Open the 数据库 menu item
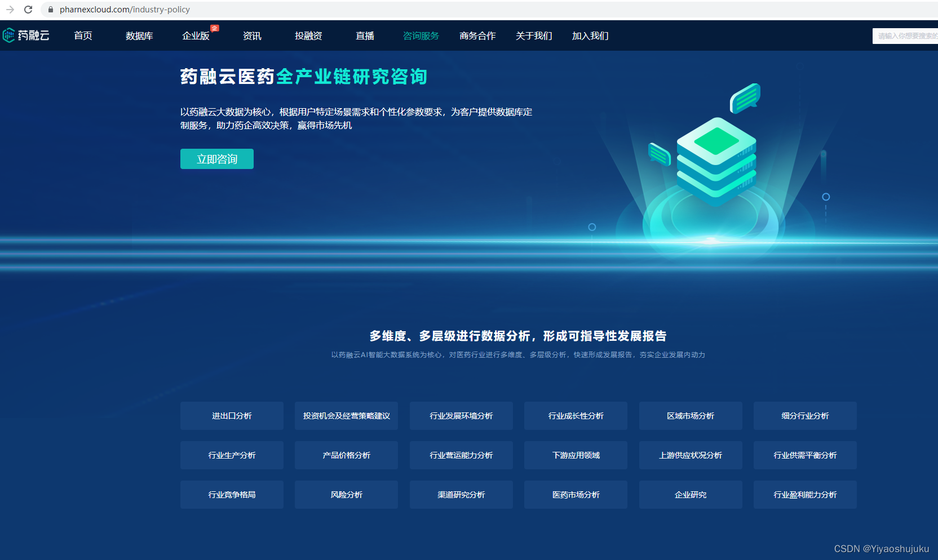The image size is (938, 560). click(x=139, y=36)
